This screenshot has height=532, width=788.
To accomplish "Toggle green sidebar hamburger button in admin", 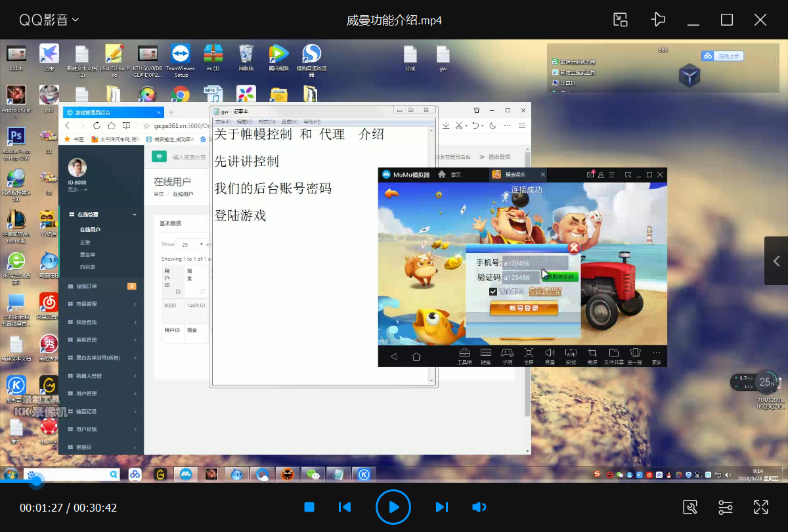I will click(x=159, y=156).
